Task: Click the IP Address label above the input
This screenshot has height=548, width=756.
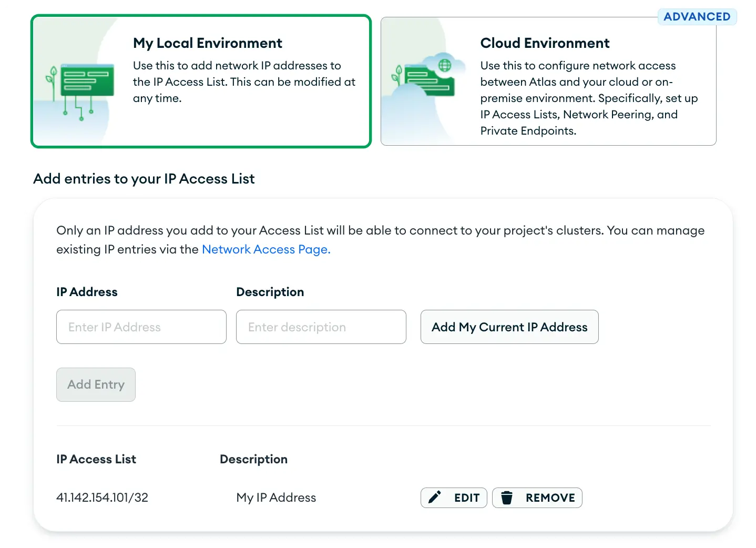Action: coord(87,292)
